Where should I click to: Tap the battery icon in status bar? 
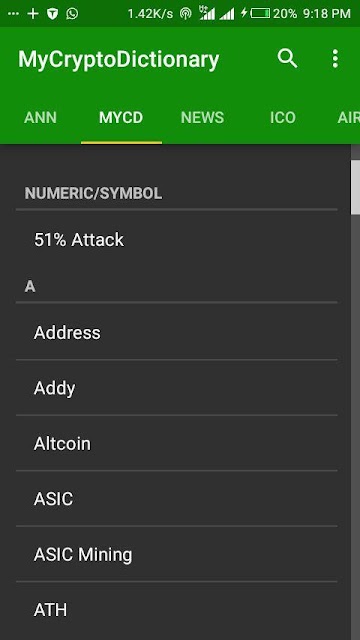260,13
